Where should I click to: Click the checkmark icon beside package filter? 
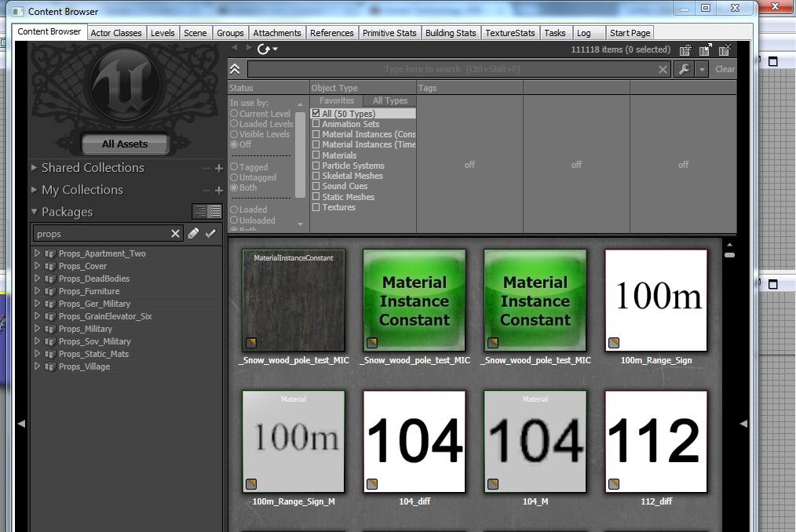pyautogui.click(x=210, y=234)
